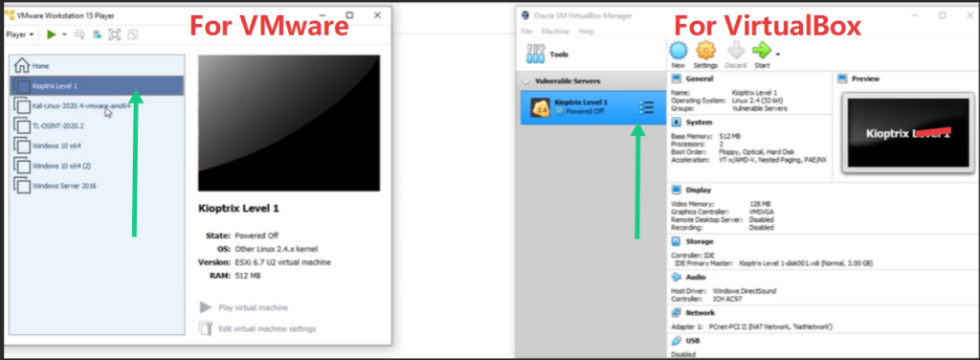Click the USB plug icon
Screen dimensions: 980x360
click(x=676, y=341)
